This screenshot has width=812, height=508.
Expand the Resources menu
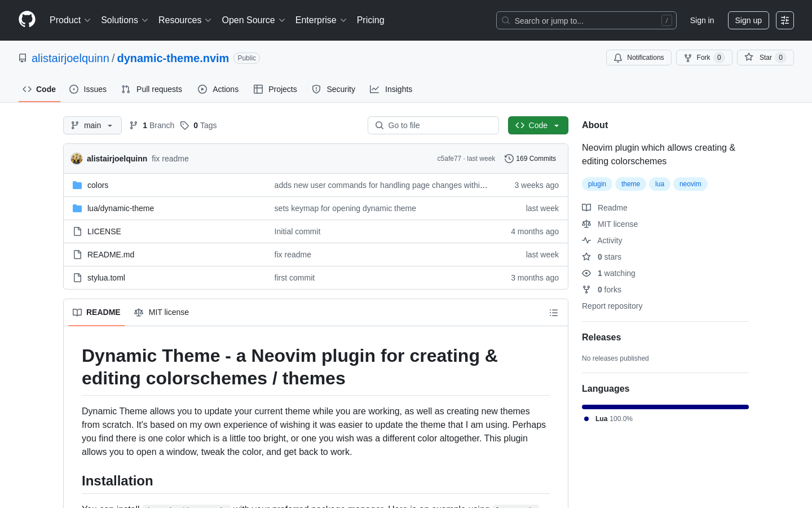coord(185,20)
